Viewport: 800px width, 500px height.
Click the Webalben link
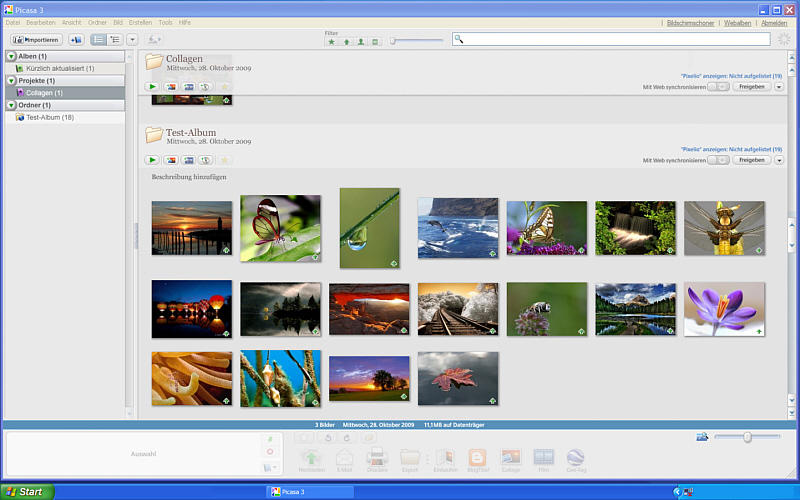tap(736, 22)
